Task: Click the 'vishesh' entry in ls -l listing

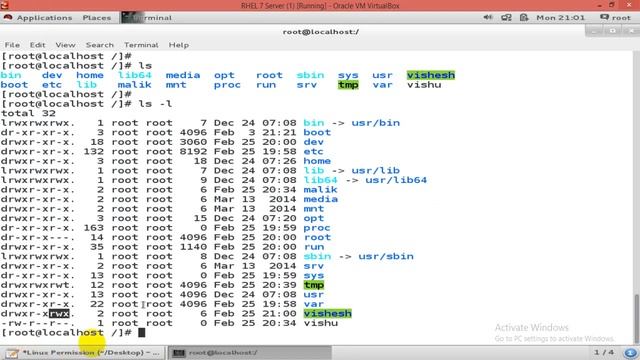Action: tap(327, 313)
